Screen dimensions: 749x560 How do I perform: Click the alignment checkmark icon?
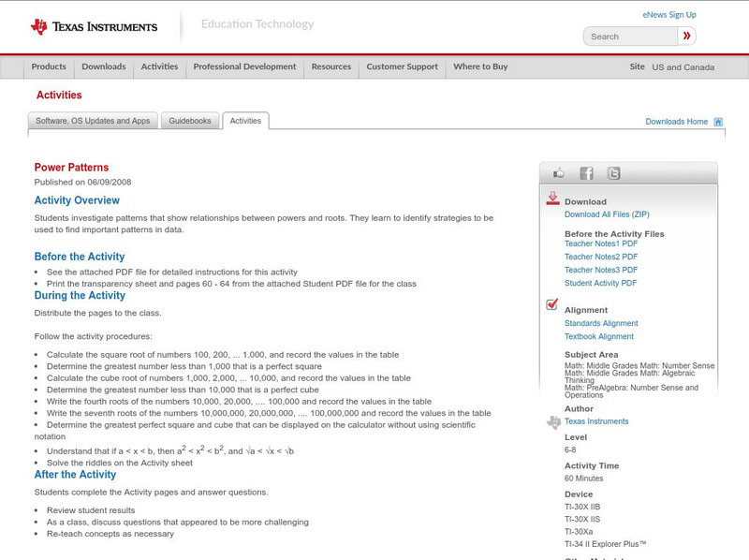[x=551, y=304]
